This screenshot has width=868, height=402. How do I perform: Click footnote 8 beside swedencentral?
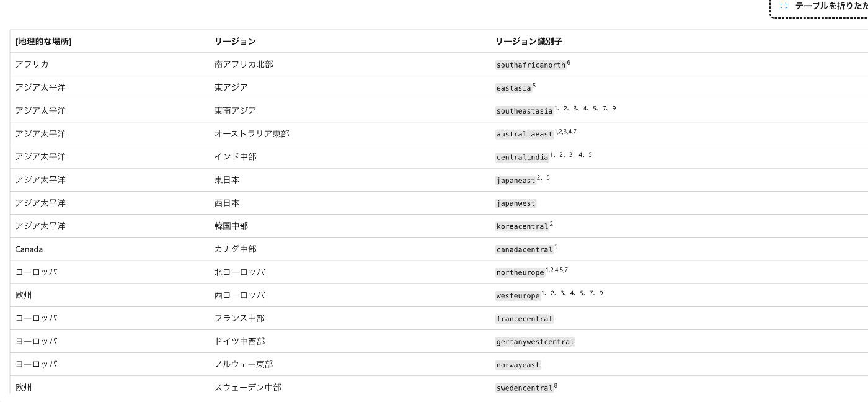(x=556, y=385)
